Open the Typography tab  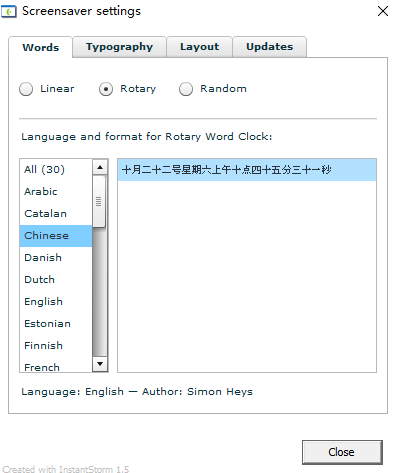click(119, 47)
